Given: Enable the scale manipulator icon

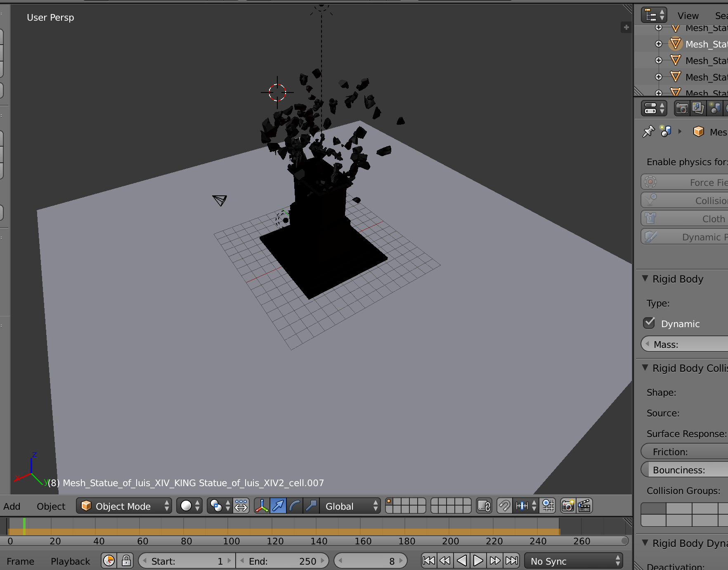Looking at the screenshot, I should pos(311,506).
